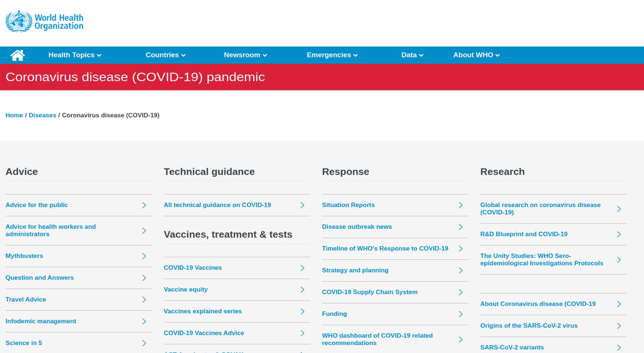Open Timeline of WHO's Response to COVID-19
The height and width of the screenshot is (353, 644).
[x=385, y=249]
